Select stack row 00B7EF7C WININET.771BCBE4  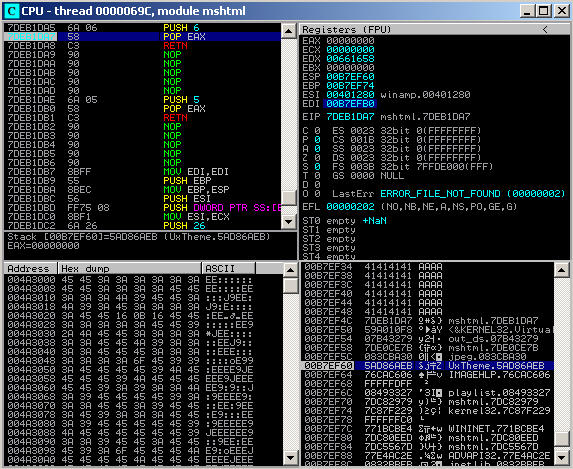point(427,428)
